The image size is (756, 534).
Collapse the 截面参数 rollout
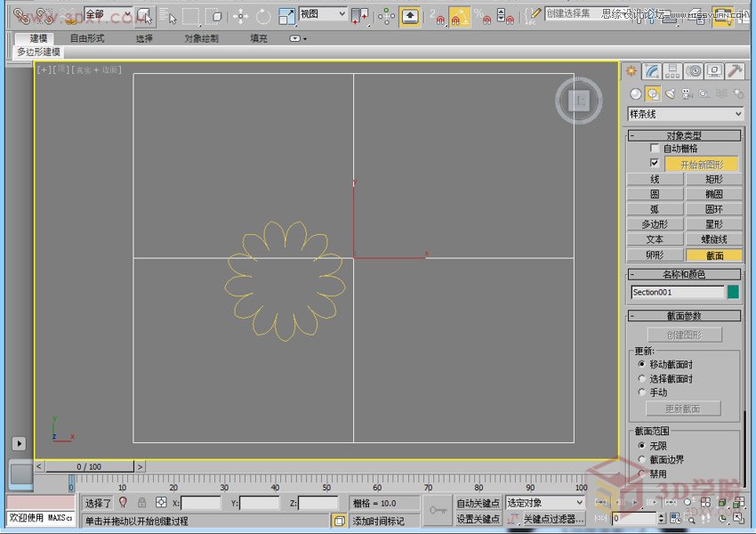click(x=684, y=316)
